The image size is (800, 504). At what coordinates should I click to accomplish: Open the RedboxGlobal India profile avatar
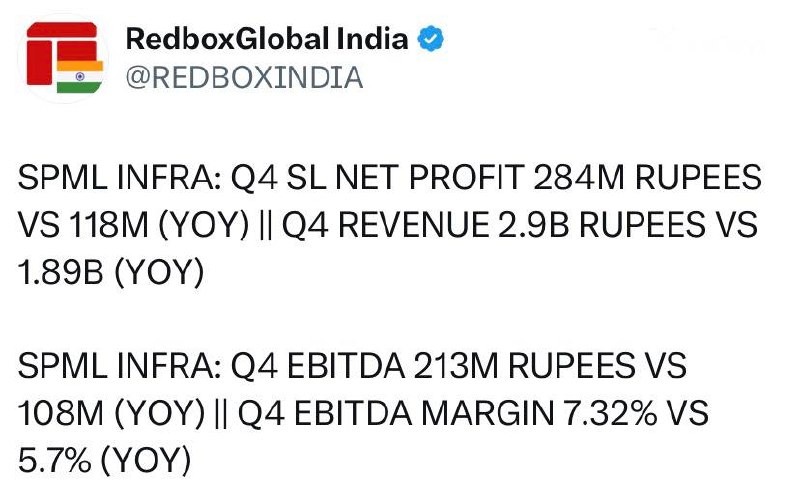point(63,58)
